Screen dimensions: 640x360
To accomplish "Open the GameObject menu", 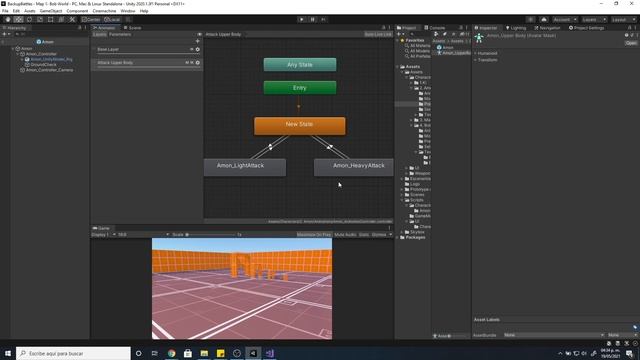I will point(51,11).
